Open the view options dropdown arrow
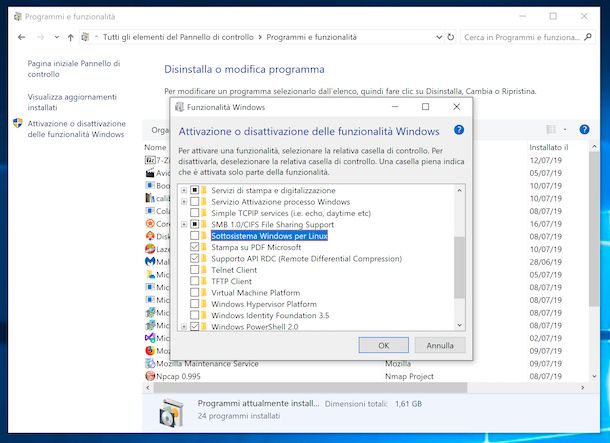 click(x=565, y=130)
